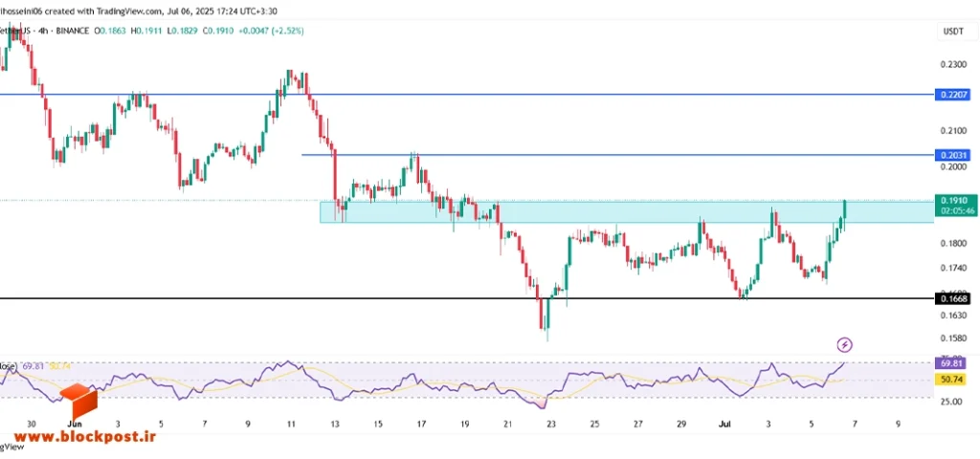The image size is (980, 459).
Task: Click the BINANCE exchange label
Action: (72, 30)
